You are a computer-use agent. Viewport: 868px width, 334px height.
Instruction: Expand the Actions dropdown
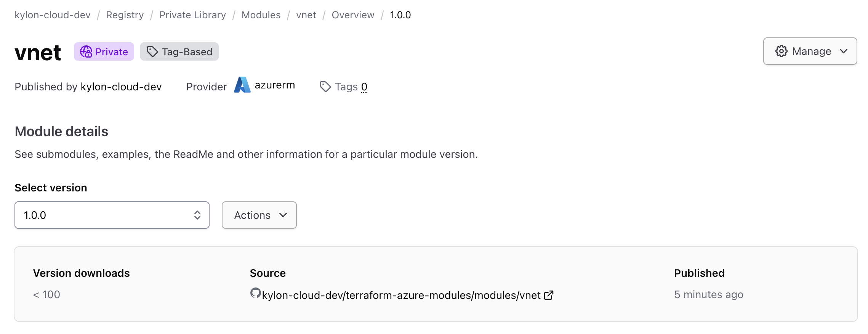tap(259, 215)
